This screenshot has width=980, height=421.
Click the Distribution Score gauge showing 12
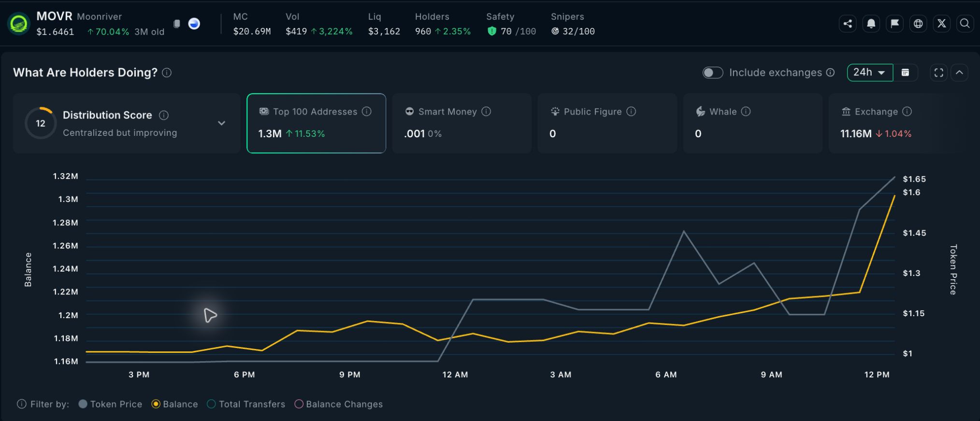coord(41,123)
